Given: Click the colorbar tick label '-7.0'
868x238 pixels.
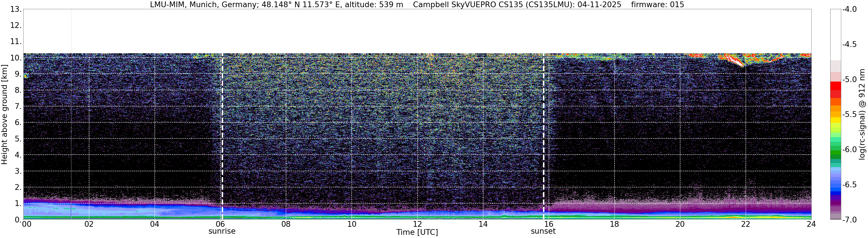Looking at the screenshot, I should coord(850,220).
